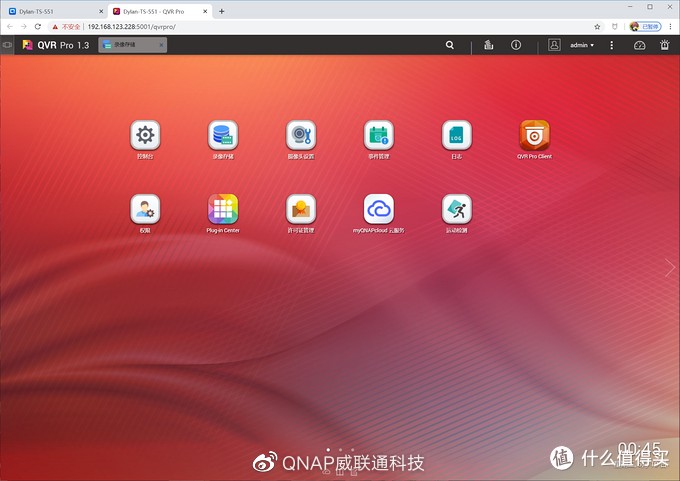Screen dimensions: 680x481
Task: Close the recording storage task tab
Action: point(161,45)
